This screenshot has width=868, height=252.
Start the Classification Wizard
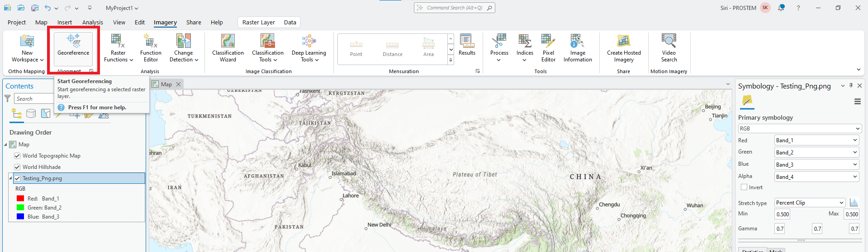point(228,48)
